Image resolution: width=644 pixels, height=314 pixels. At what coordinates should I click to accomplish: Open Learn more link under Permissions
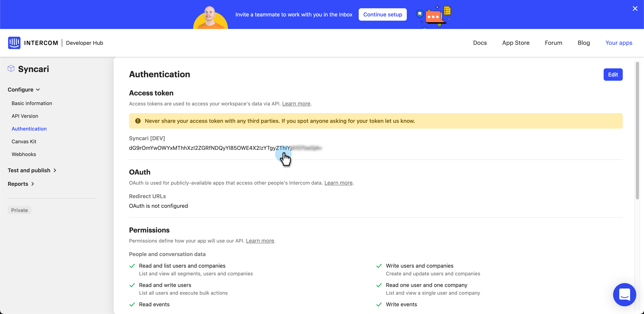coord(260,240)
